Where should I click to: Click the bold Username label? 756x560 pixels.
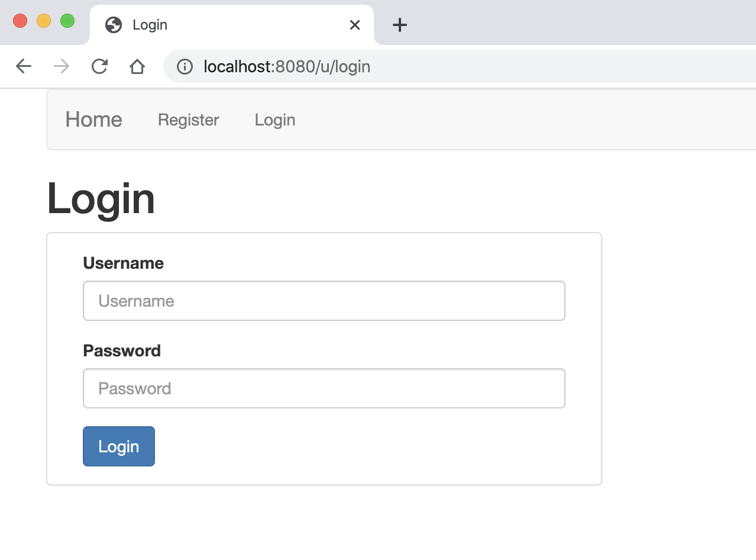(124, 263)
